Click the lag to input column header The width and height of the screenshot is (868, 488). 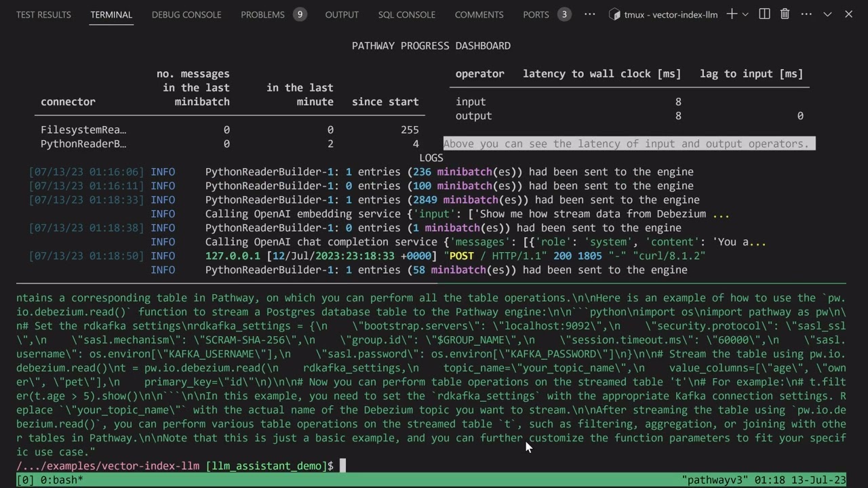[751, 74]
